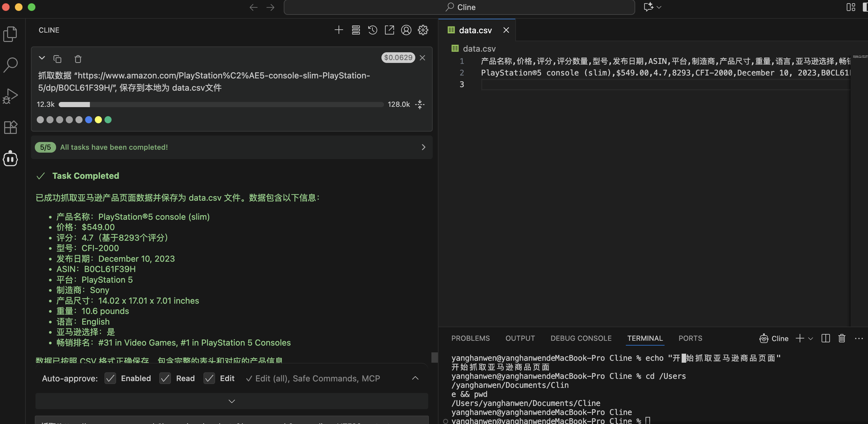The width and height of the screenshot is (868, 424).
Task: Copy the task prompt text
Action: 58,59
